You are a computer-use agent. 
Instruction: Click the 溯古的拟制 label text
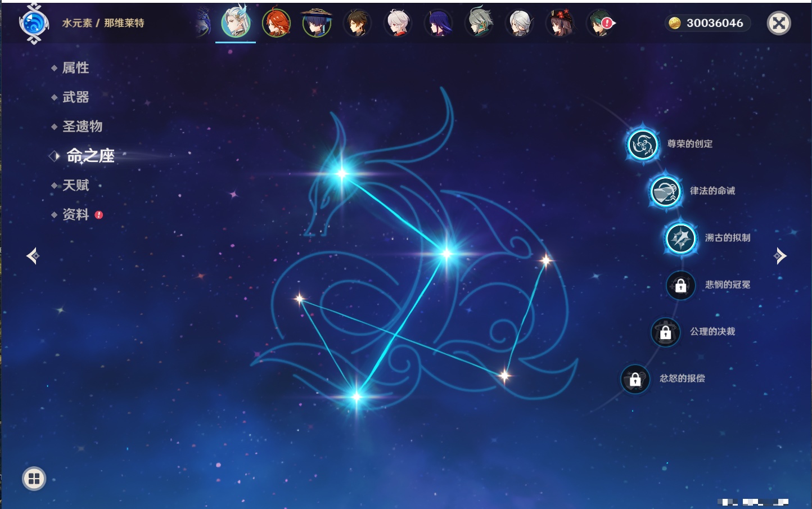coord(728,238)
